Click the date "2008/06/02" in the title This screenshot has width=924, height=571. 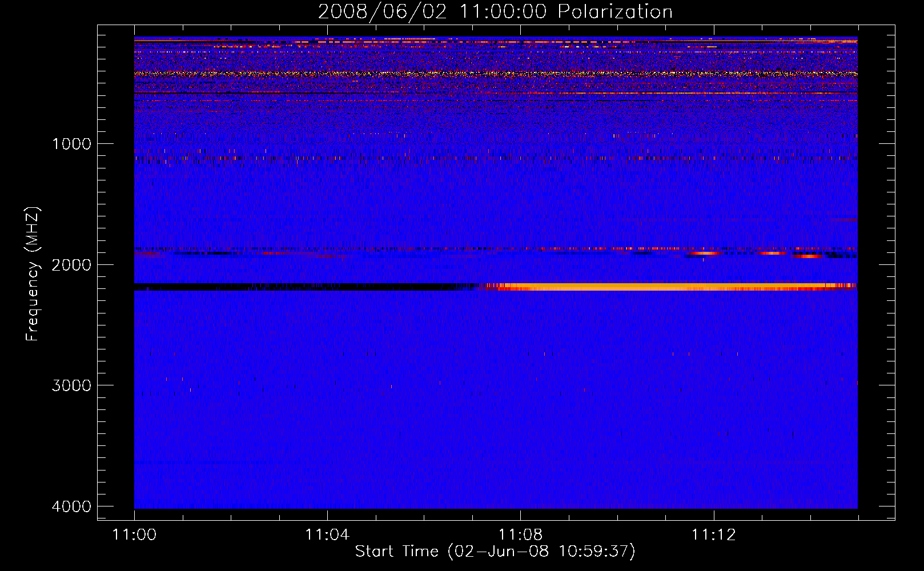click(382, 11)
